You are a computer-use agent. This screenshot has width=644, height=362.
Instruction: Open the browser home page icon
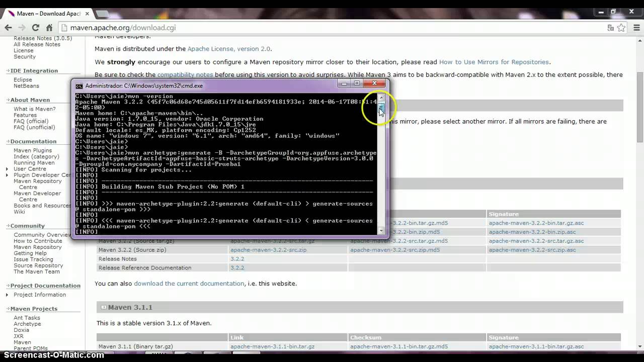pyautogui.click(x=49, y=28)
